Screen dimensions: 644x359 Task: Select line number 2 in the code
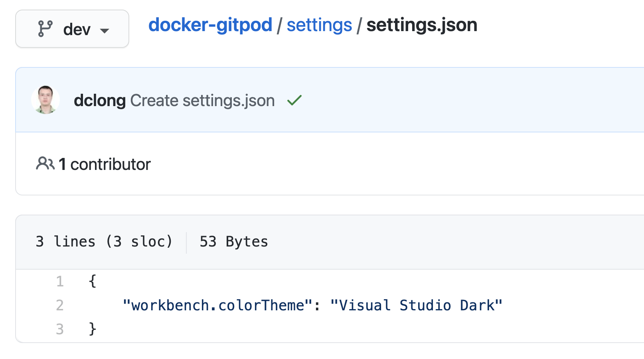pyautogui.click(x=60, y=306)
